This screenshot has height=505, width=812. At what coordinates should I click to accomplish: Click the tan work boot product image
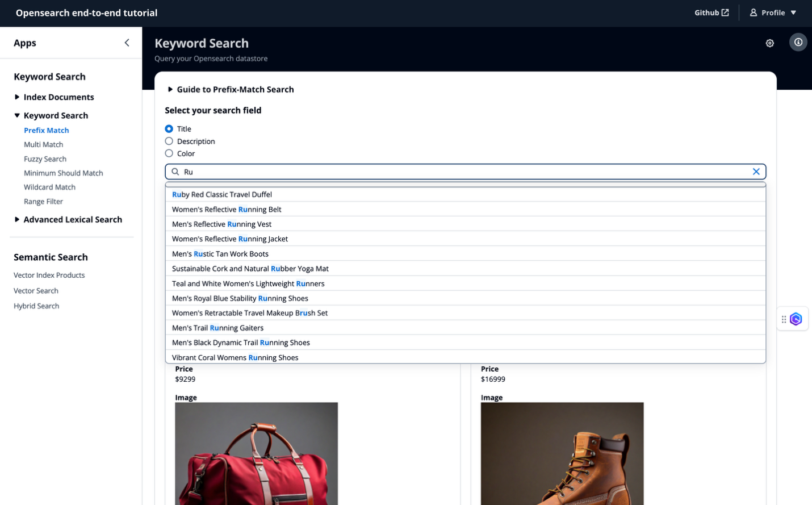click(562, 454)
